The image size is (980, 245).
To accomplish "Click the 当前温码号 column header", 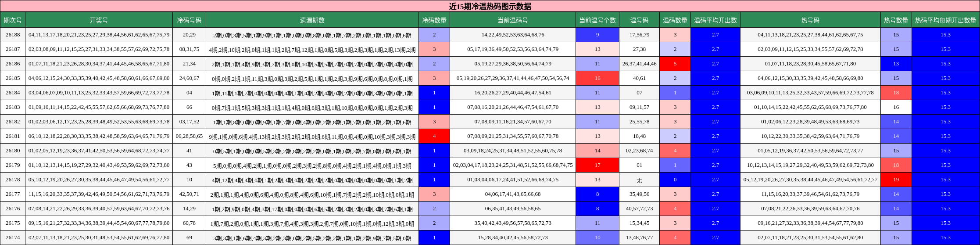I will (513, 20).
